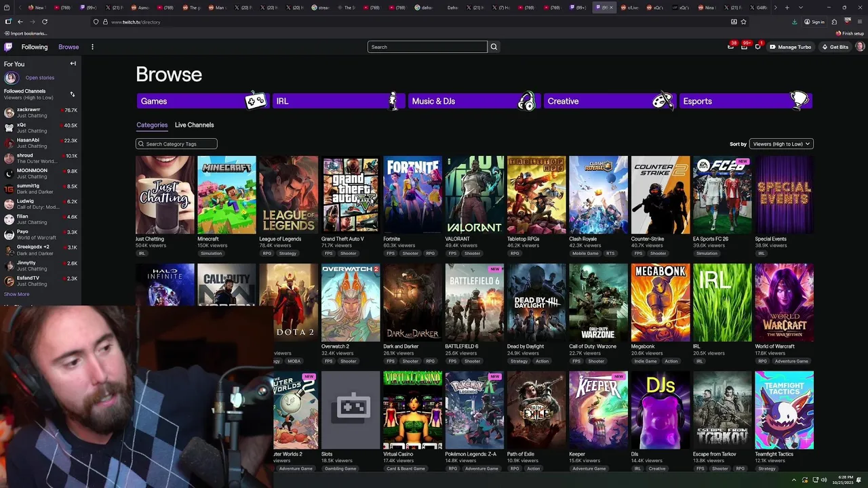Open the three-dot more menu beside Browse
The image size is (868, 488).
[x=92, y=47]
